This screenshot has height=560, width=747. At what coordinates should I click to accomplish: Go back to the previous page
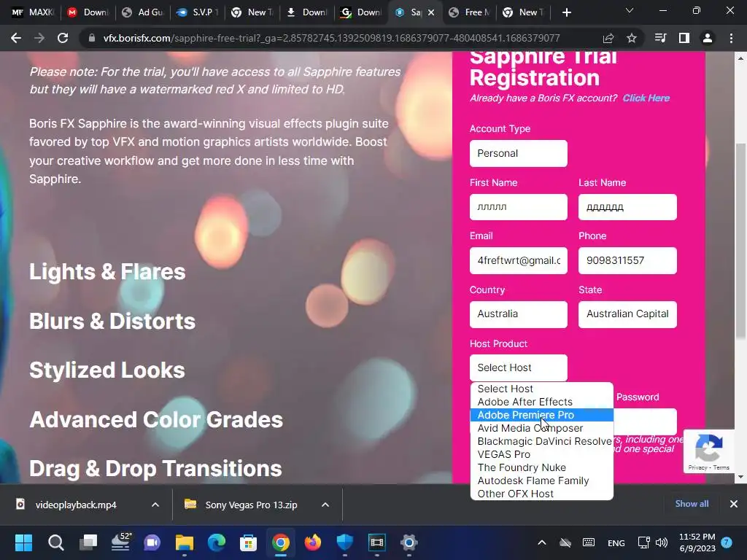(x=16, y=38)
